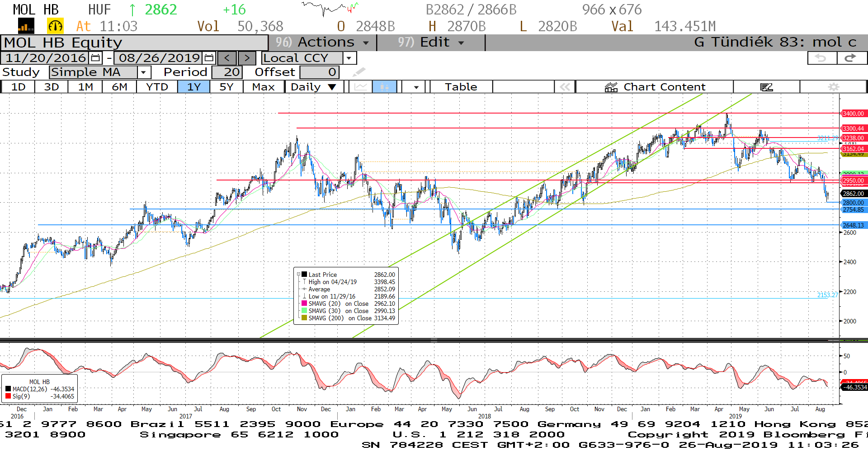The height and width of the screenshot is (470, 868).
Task: Select the 1D range tab
Action: [18, 87]
